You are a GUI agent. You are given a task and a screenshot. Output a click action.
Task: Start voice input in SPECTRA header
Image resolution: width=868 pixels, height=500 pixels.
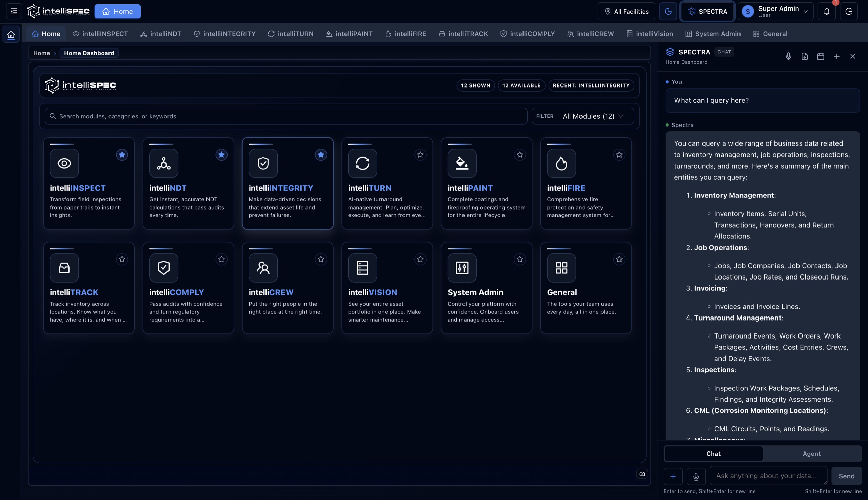tap(788, 56)
